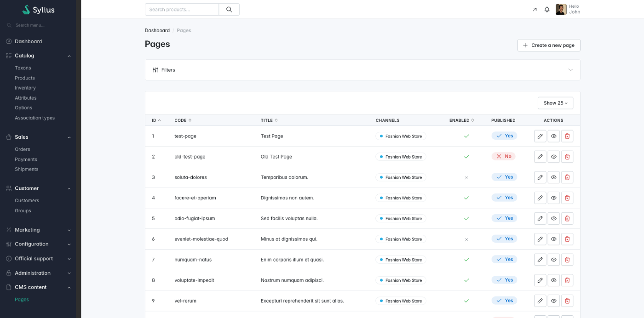The height and width of the screenshot is (318, 644).
Task: Open the notifications bell icon
Action: click(x=547, y=9)
